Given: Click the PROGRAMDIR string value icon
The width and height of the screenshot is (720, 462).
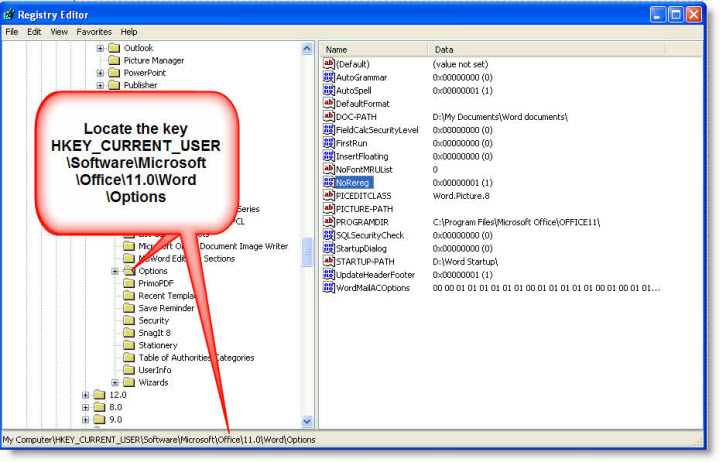Looking at the screenshot, I should (328, 221).
